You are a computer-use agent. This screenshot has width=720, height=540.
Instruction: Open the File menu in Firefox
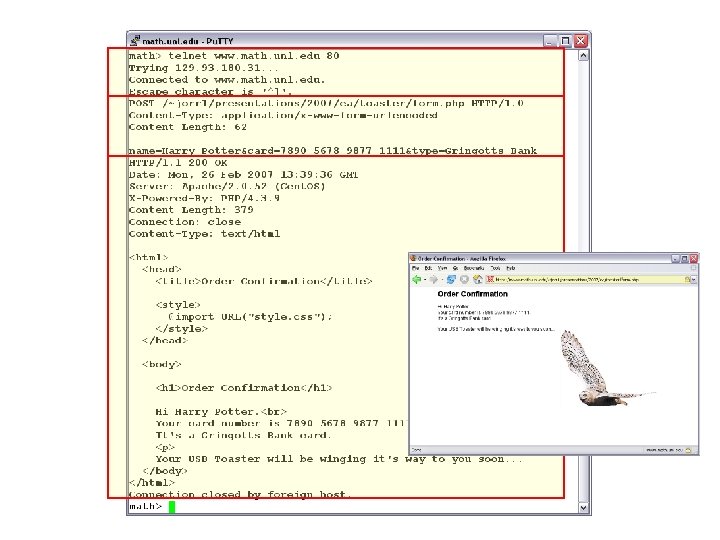click(416, 268)
